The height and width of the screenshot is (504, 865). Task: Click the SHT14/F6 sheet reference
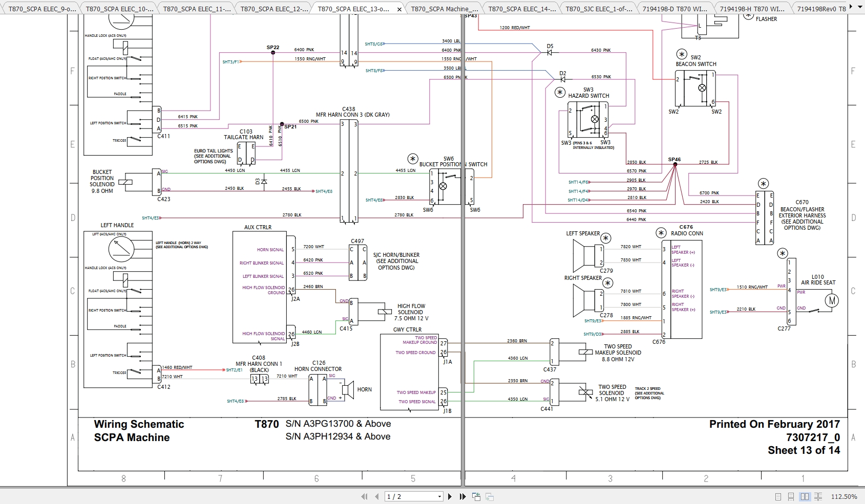(x=579, y=182)
